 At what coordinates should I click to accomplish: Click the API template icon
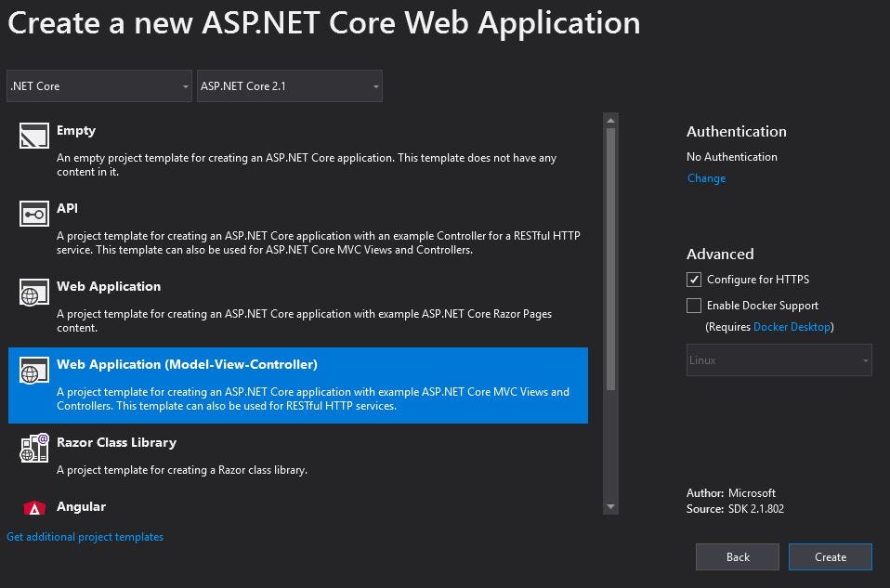click(34, 215)
